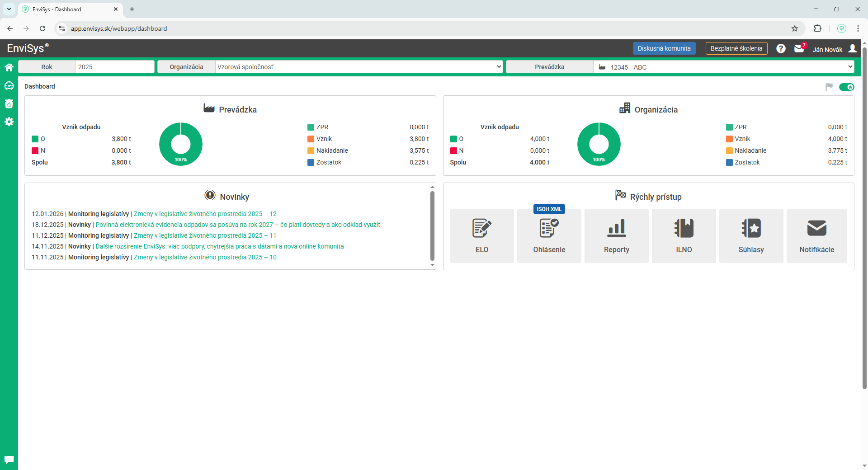Open the waste evidence recycle bin icon

click(9, 103)
